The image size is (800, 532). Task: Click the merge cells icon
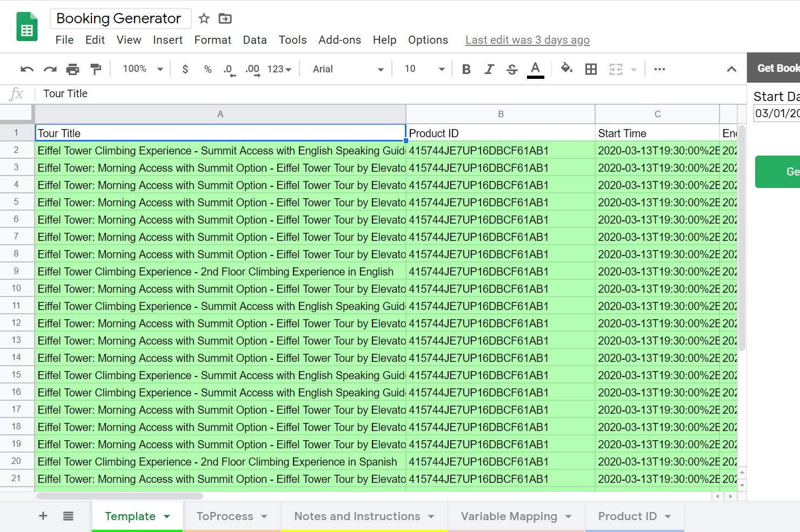[616, 69]
